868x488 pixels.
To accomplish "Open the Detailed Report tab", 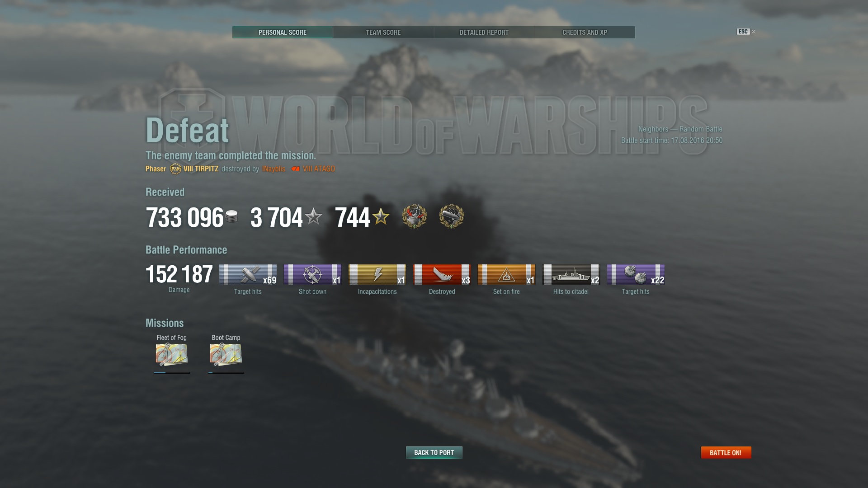I will pos(484,33).
